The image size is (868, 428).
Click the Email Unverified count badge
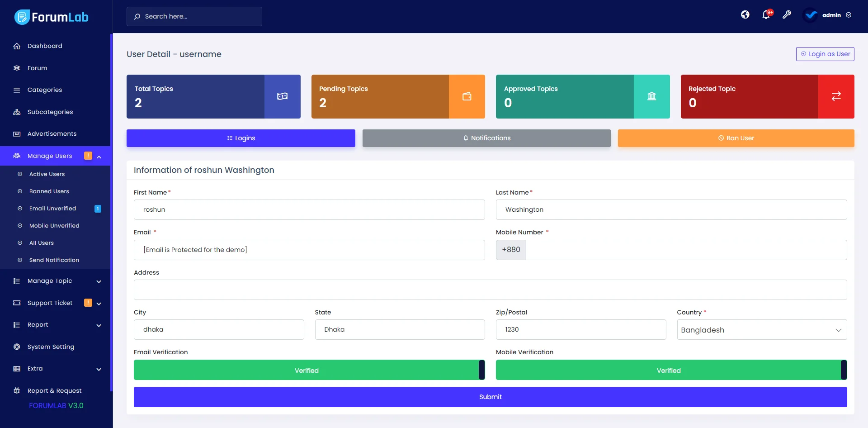tap(98, 209)
